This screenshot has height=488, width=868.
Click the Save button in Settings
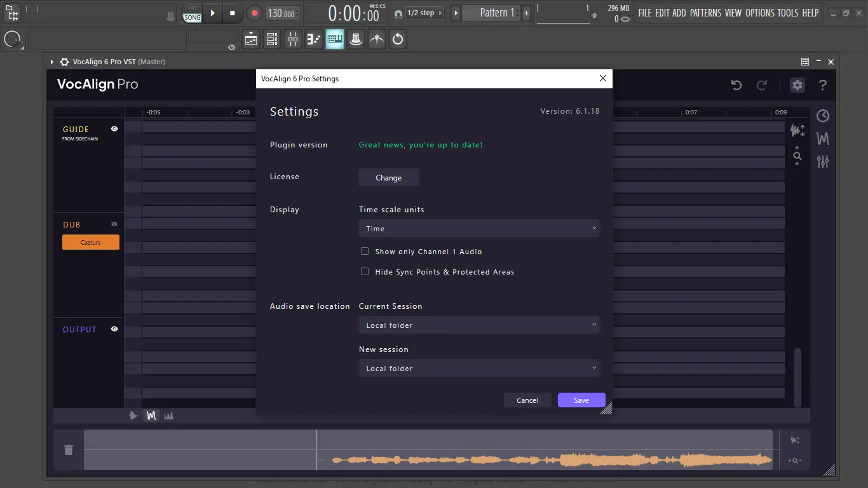click(581, 400)
